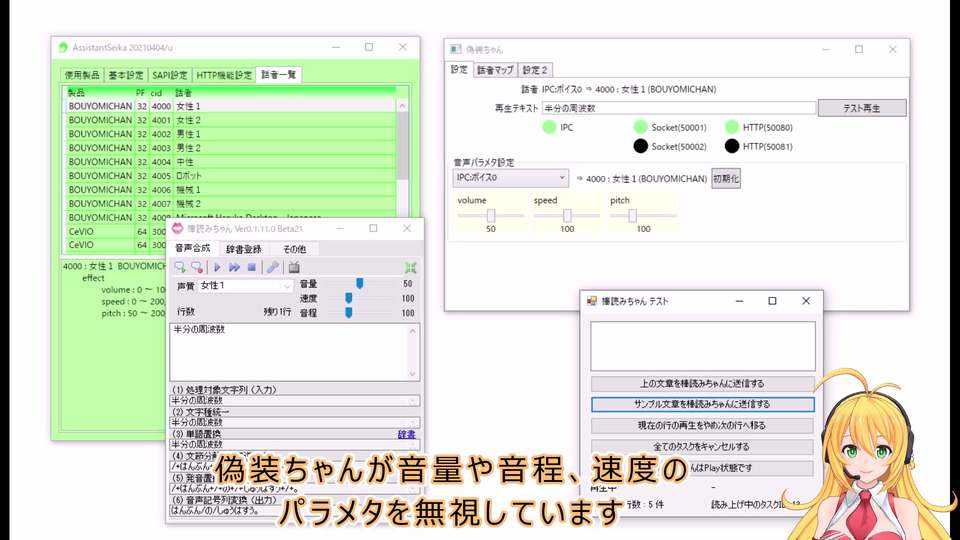960x540 pixels.
Task: Select speaker row 4001 女性2
Action: tap(231, 120)
